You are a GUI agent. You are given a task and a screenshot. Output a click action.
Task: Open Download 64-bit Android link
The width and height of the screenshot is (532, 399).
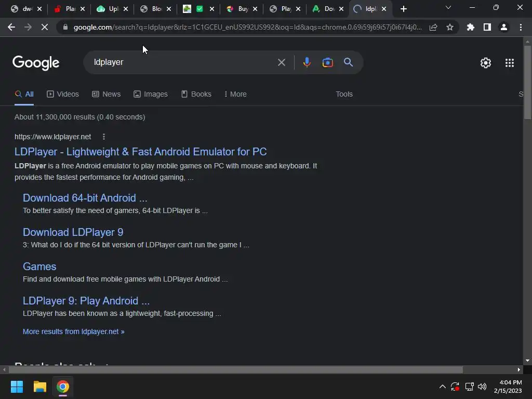click(85, 198)
